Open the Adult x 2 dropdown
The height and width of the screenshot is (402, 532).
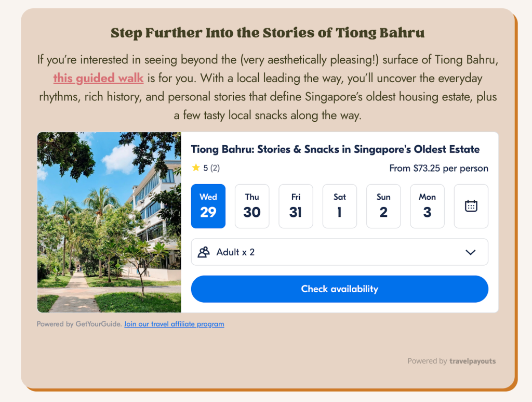pyautogui.click(x=339, y=252)
